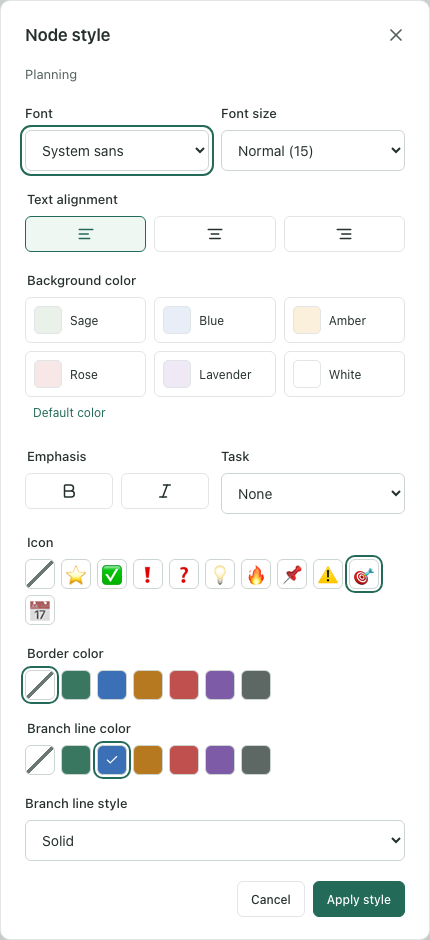
Task: Set branch line color to red
Action: [184, 760]
